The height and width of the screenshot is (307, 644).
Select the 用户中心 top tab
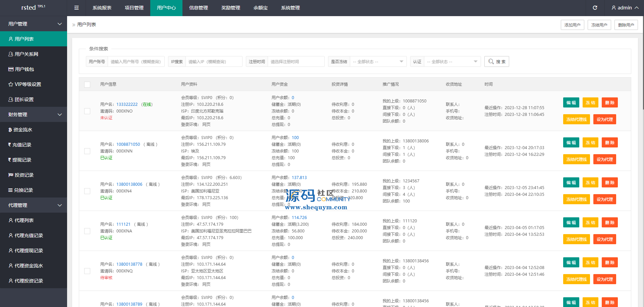tap(166, 8)
